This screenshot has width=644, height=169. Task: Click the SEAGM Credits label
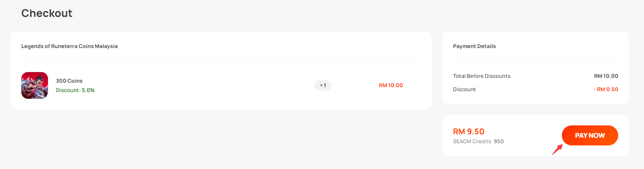tap(472, 141)
